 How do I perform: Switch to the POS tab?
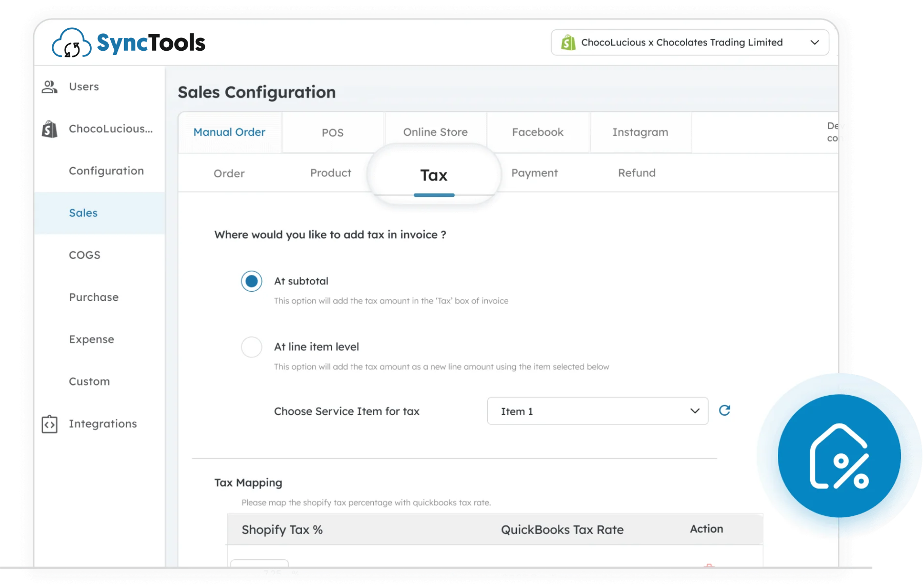[x=332, y=133]
